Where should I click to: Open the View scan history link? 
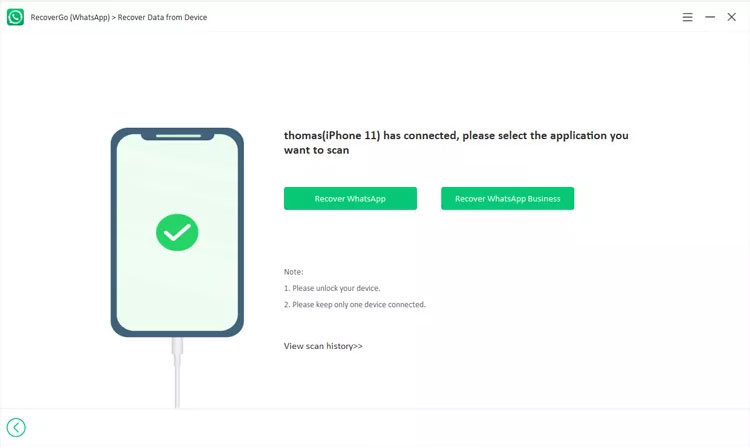coord(323,346)
